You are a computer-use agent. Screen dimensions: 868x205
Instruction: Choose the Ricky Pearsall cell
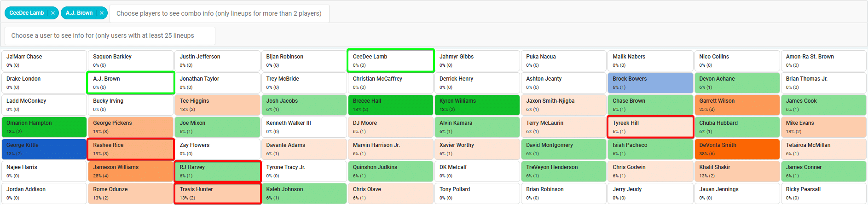(x=823, y=193)
